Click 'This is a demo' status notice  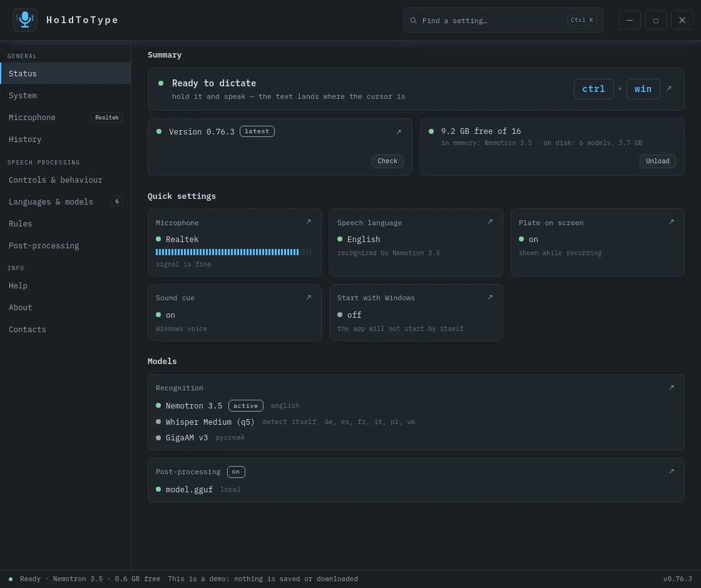tap(263, 579)
